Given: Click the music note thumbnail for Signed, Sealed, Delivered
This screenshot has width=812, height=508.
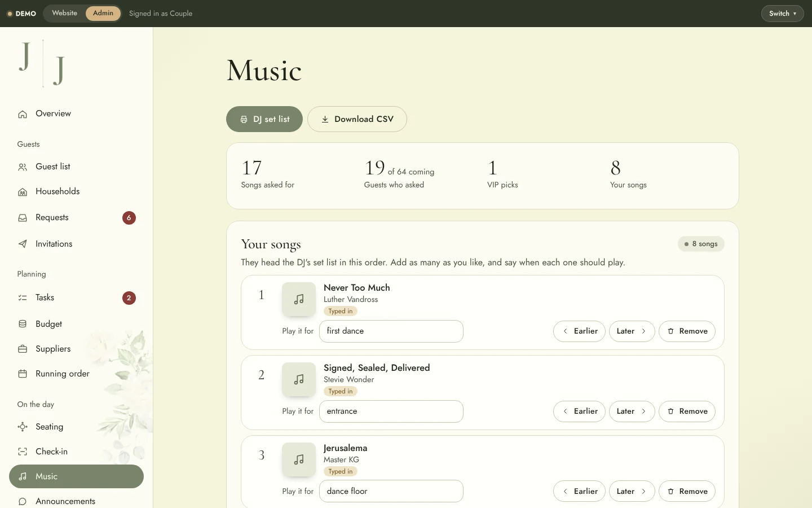Looking at the screenshot, I should 299,379.
